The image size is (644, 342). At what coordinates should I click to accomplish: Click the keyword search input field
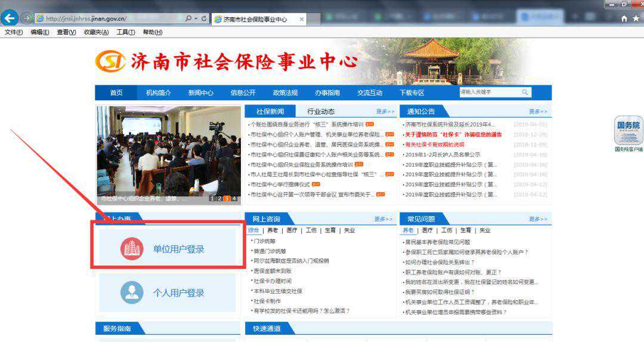489,93
